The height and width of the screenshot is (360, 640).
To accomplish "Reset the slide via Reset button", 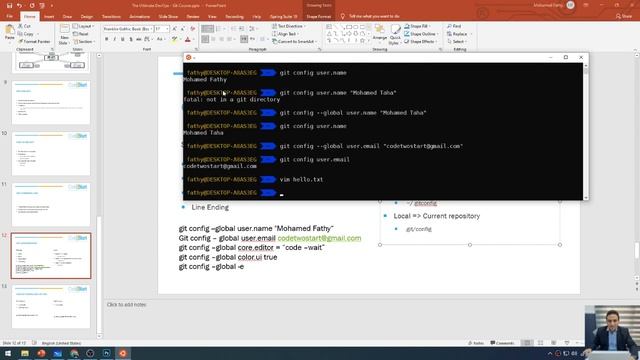I will point(81,34).
